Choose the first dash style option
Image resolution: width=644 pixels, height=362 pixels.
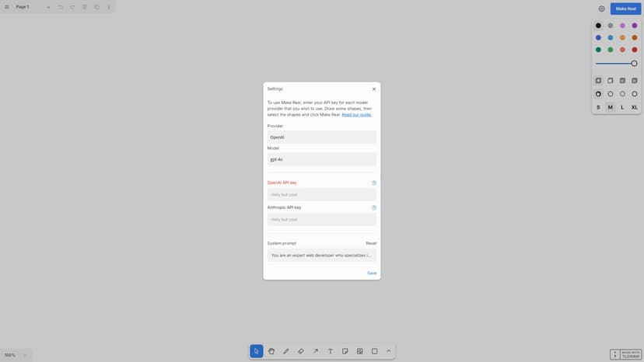point(598,94)
